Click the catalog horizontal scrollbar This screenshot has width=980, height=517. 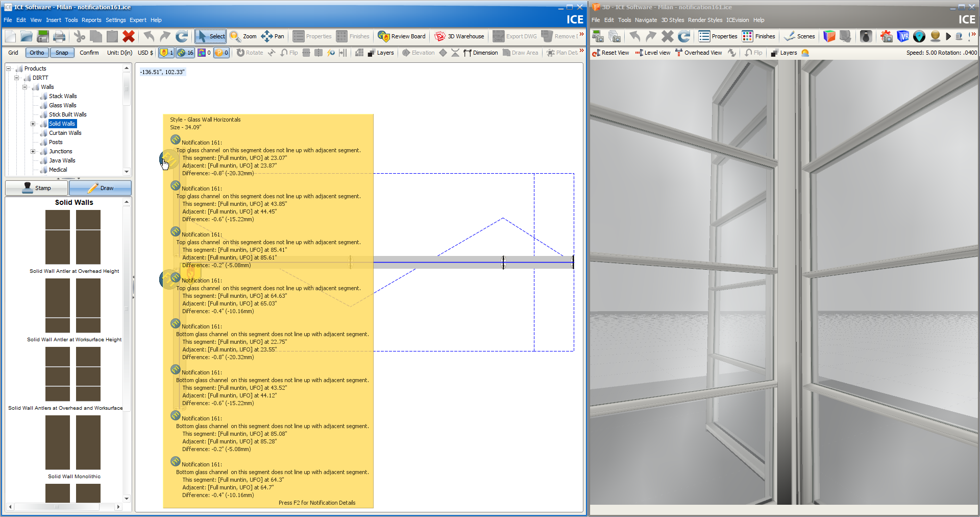point(64,507)
